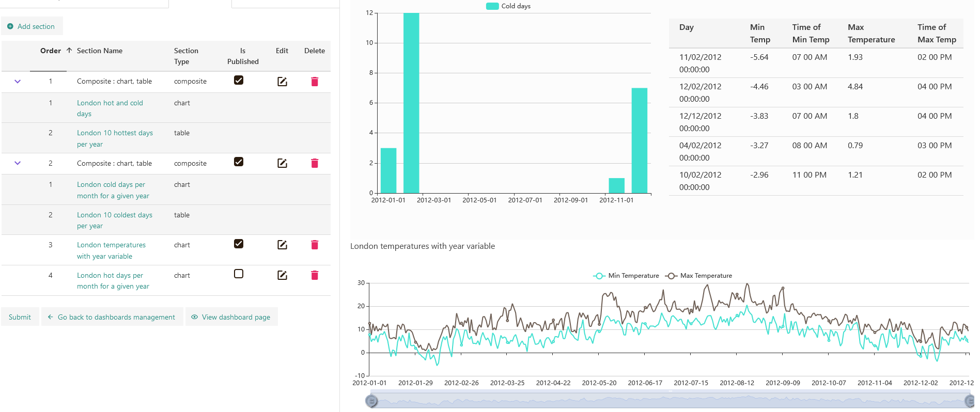Select the 11/02/2012 table row day cell
Image resolution: width=980 pixels, height=412 pixels.
tap(700, 63)
